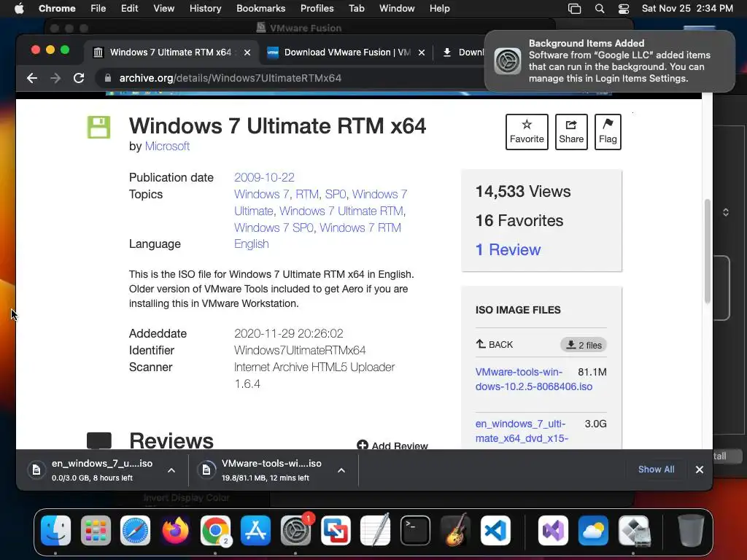
Task: Click the Background Items Added notification
Action: 609,61
